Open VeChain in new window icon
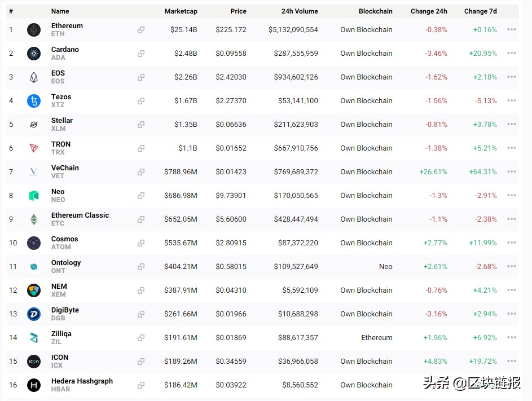Viewport: 532px width, 401px height. (x=141, y=172)
